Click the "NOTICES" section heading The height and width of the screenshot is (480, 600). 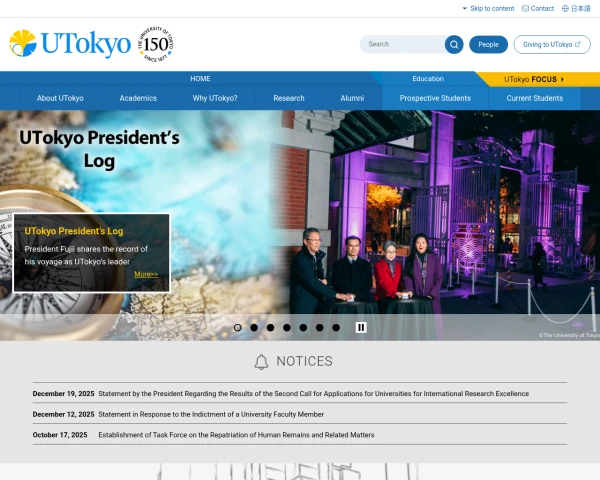(305, 361)
